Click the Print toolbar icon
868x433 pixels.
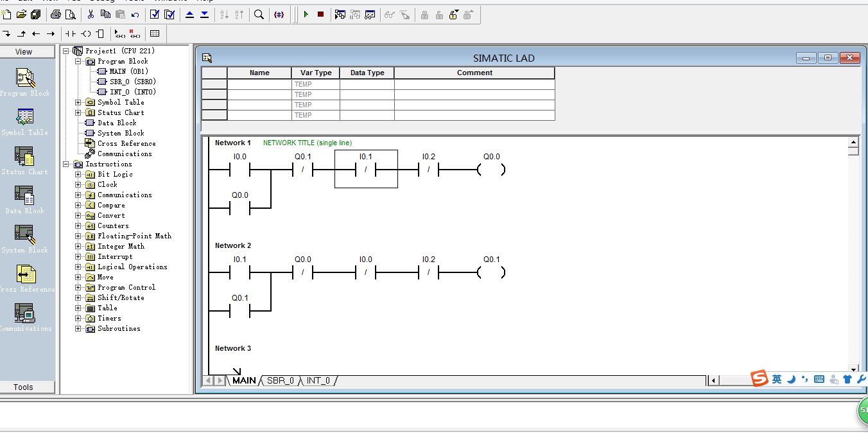tap(55, 14)
